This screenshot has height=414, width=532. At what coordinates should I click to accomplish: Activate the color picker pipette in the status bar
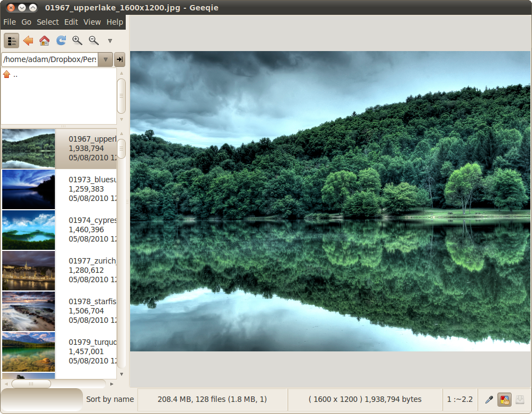tap(488, 400)
